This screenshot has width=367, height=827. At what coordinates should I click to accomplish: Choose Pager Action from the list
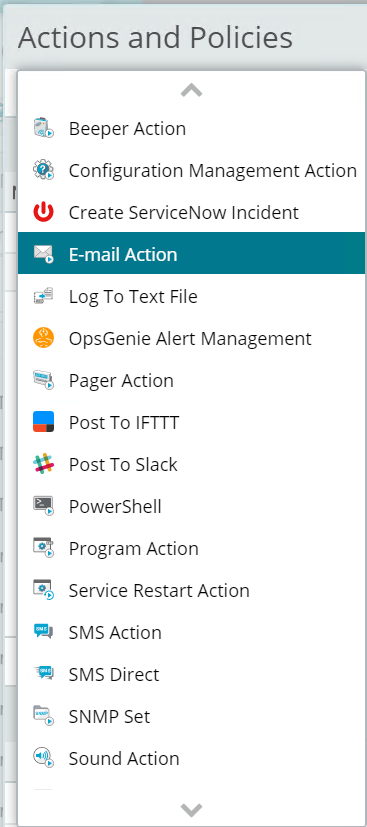191,380
